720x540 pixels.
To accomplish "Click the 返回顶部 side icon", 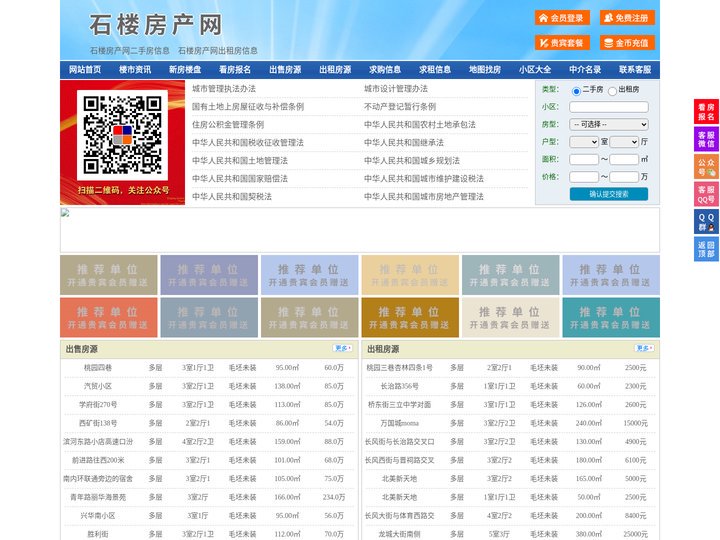I will click(x=706, y=249).
